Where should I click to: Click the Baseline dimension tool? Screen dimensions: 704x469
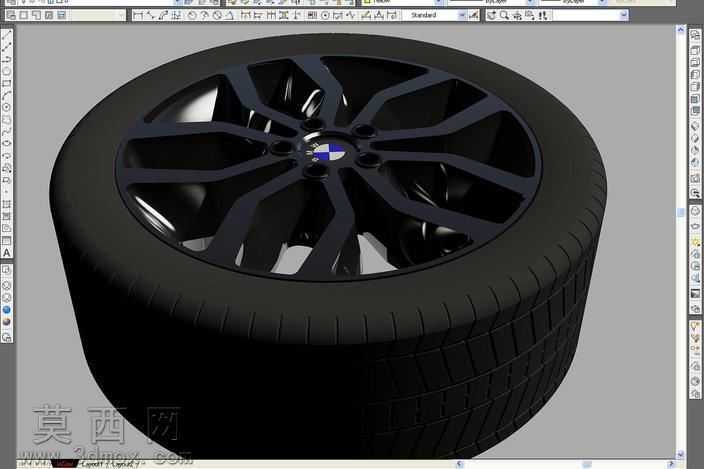(258, 16)
